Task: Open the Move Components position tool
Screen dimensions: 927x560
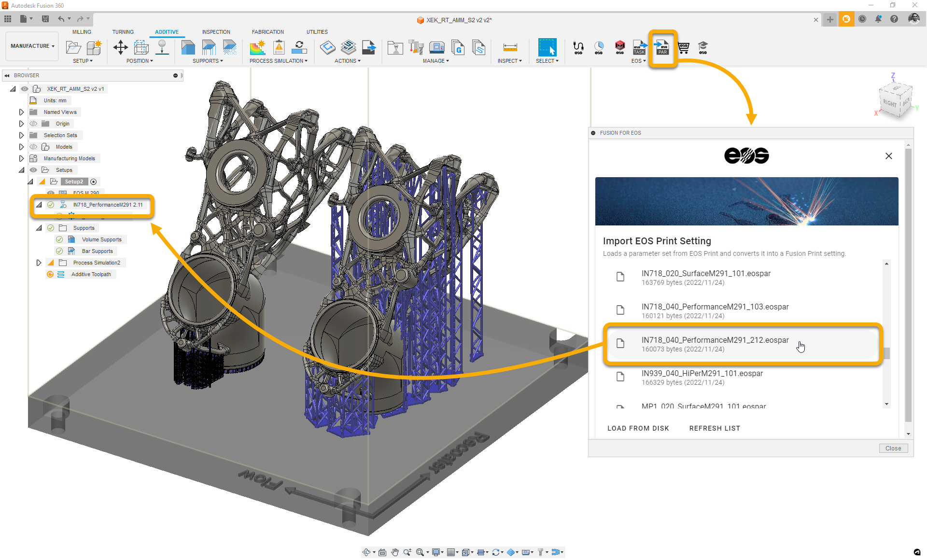Action: click(x=120, y=47)
